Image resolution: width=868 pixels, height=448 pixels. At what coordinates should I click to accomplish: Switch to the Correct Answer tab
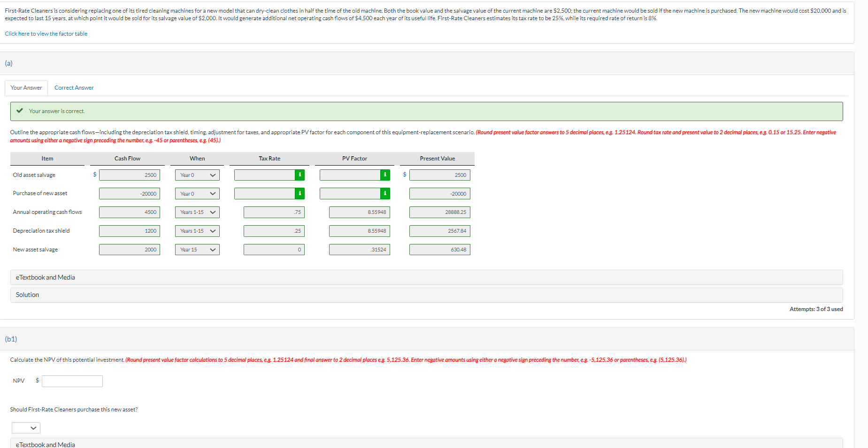pos(73,88)
